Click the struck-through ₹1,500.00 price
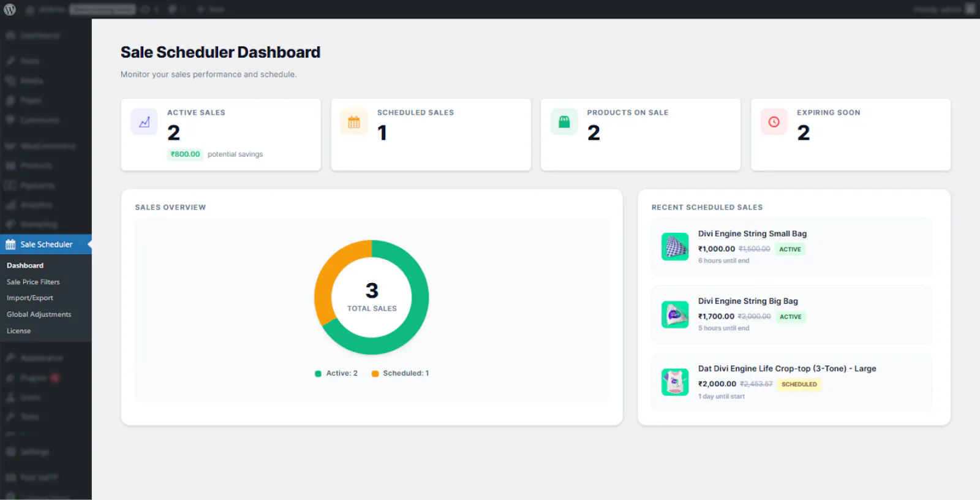 [754, 249]
